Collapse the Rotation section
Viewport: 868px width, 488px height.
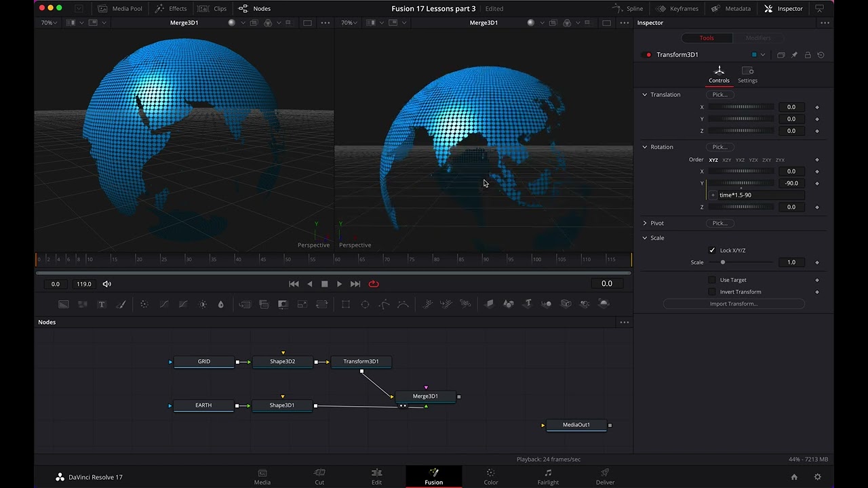click(x=645, y=147)
